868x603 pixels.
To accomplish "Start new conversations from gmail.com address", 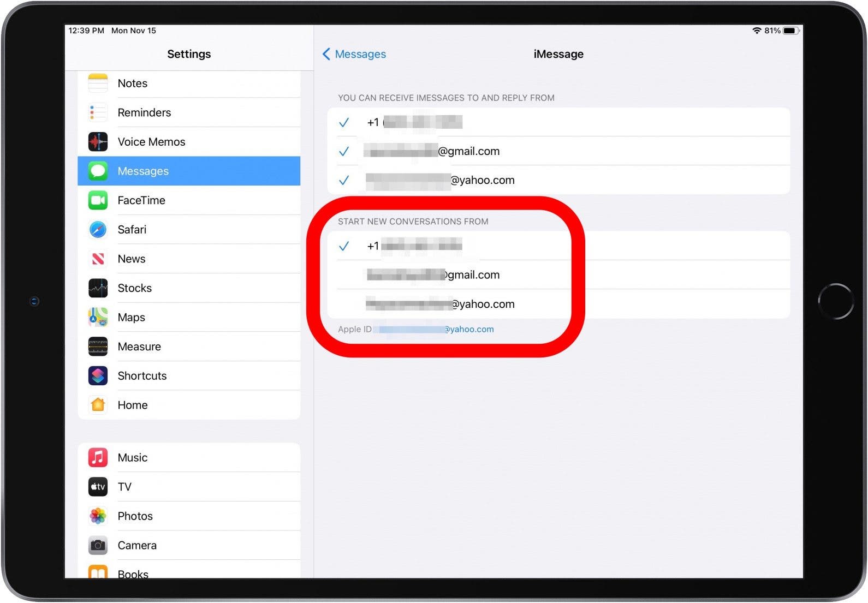I will (558, 275).
